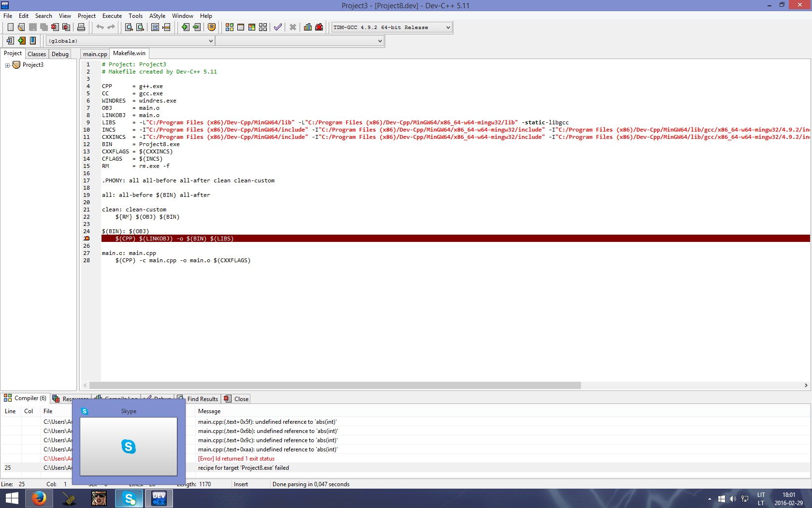Open the Tools menu
The image size is (812, 508).
(135, 15)
